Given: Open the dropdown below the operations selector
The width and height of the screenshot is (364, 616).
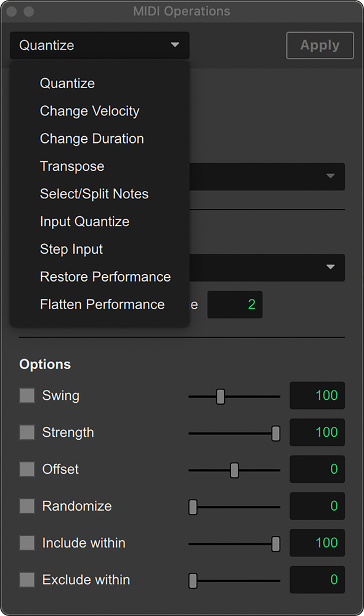Looking at the screenshot, I should point(265,177).
